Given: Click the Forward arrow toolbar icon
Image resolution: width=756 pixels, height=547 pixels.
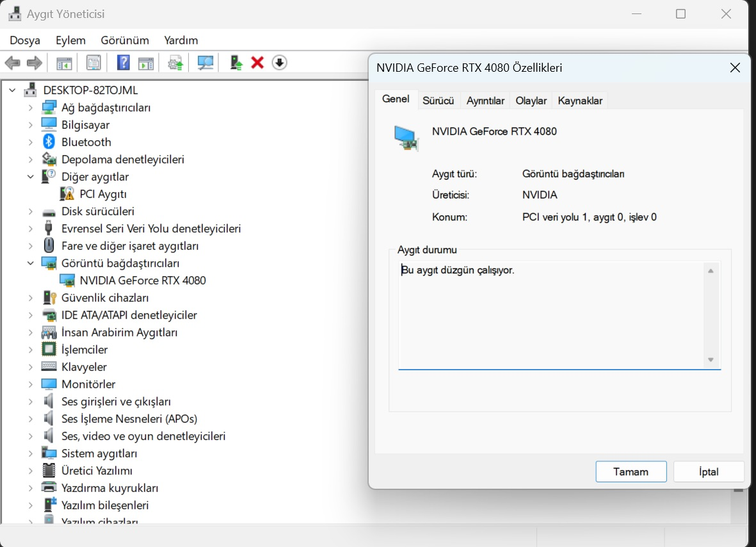Looking at the screenshot, I should [x=34, y=63].
